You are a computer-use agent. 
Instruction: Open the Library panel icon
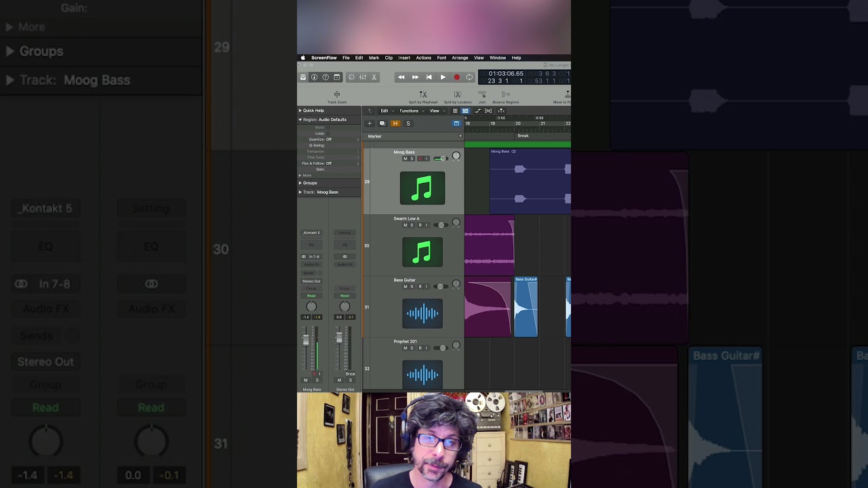click(303, 77)
